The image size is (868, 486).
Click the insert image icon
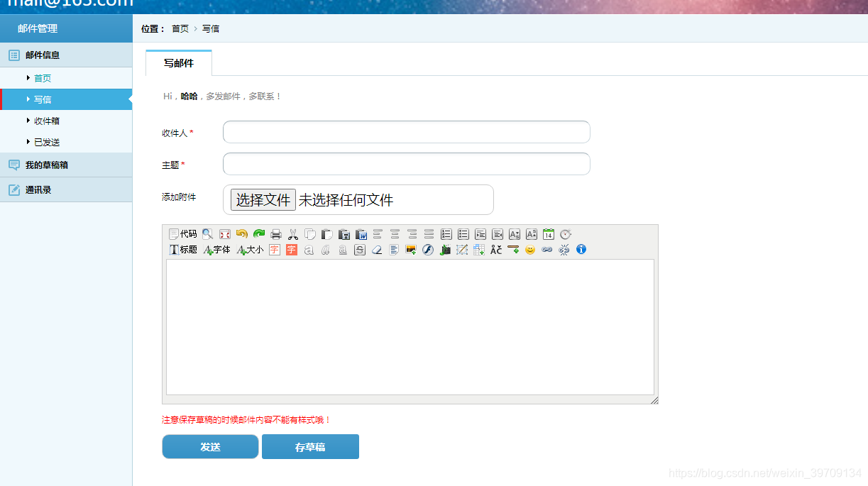tap(410, 249)
